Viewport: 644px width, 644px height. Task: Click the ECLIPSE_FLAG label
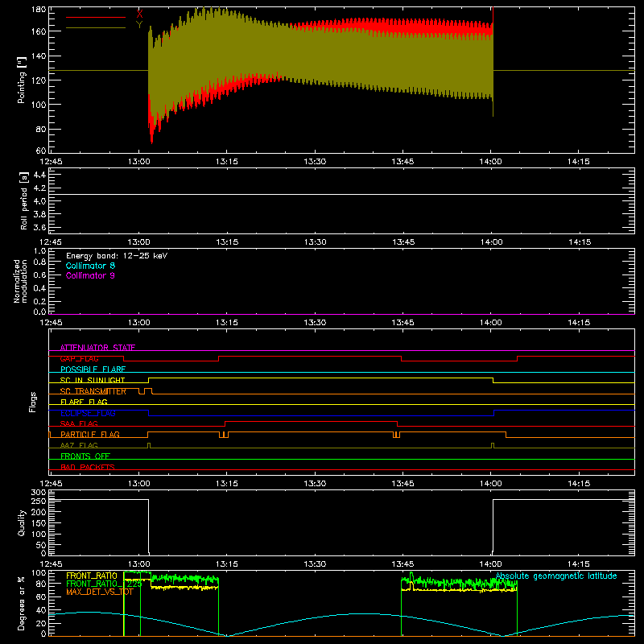click(88, 413)
